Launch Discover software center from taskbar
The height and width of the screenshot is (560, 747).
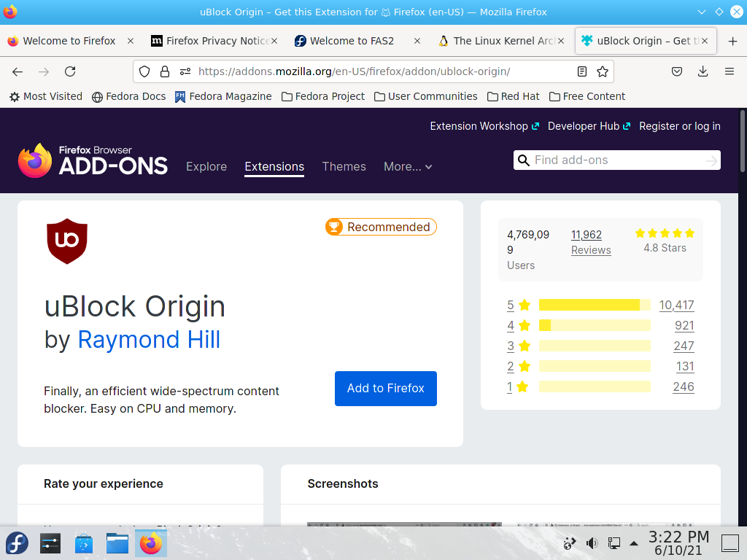coord(84,543)
